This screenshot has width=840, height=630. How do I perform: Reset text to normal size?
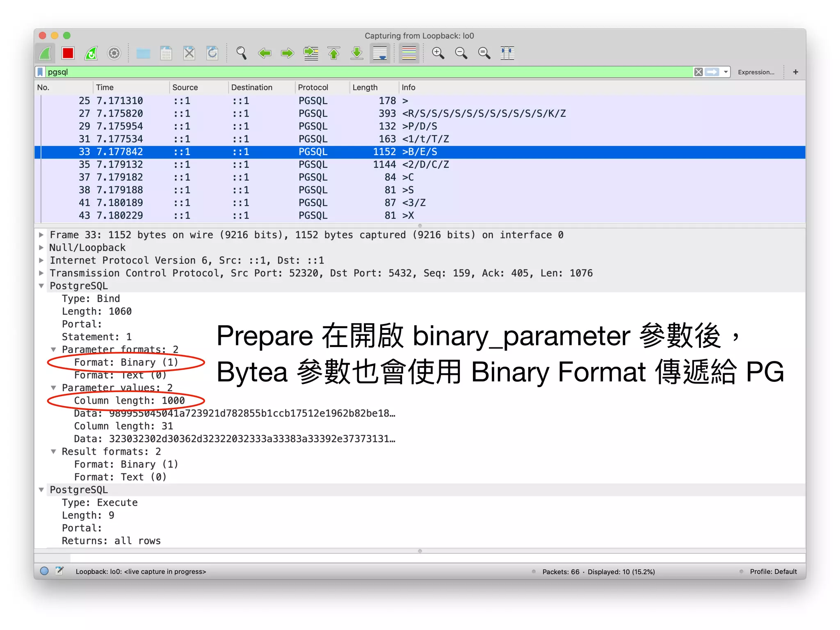[x=484, y=53]
